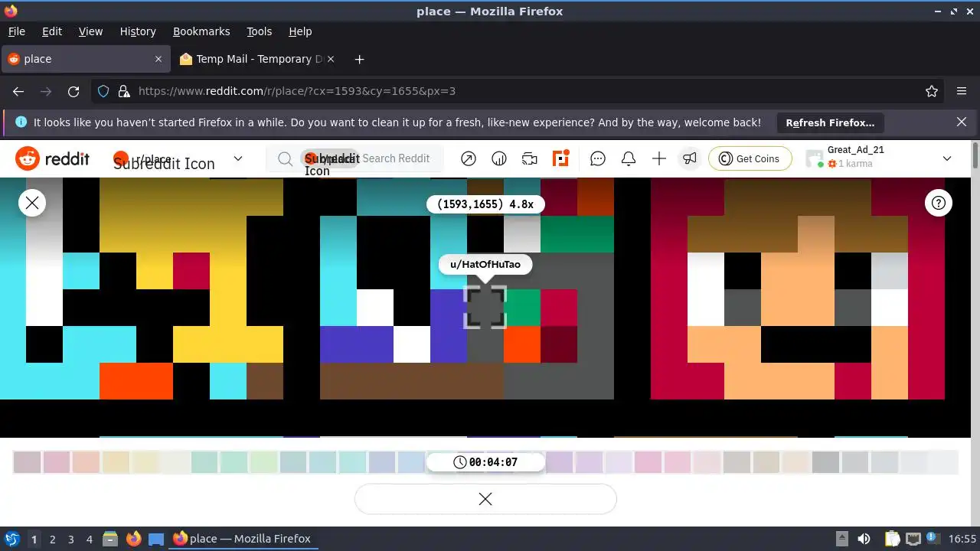This screenshot has width=980, height=551.
Task: Click the show desktop taskbar icon
Action: coord(156,539)
